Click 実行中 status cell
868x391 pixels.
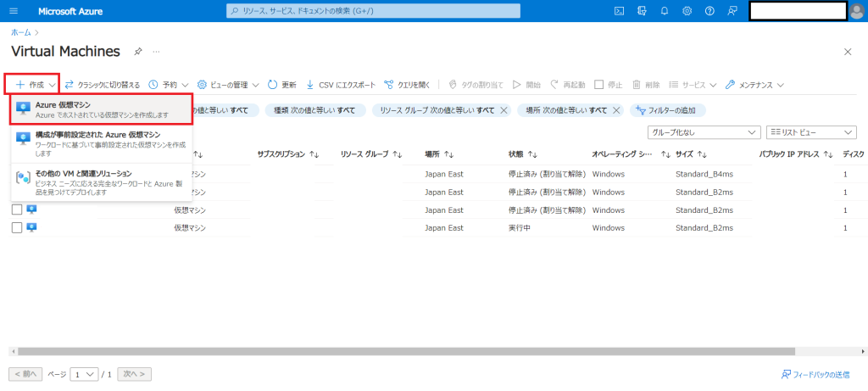pos(520,227)
